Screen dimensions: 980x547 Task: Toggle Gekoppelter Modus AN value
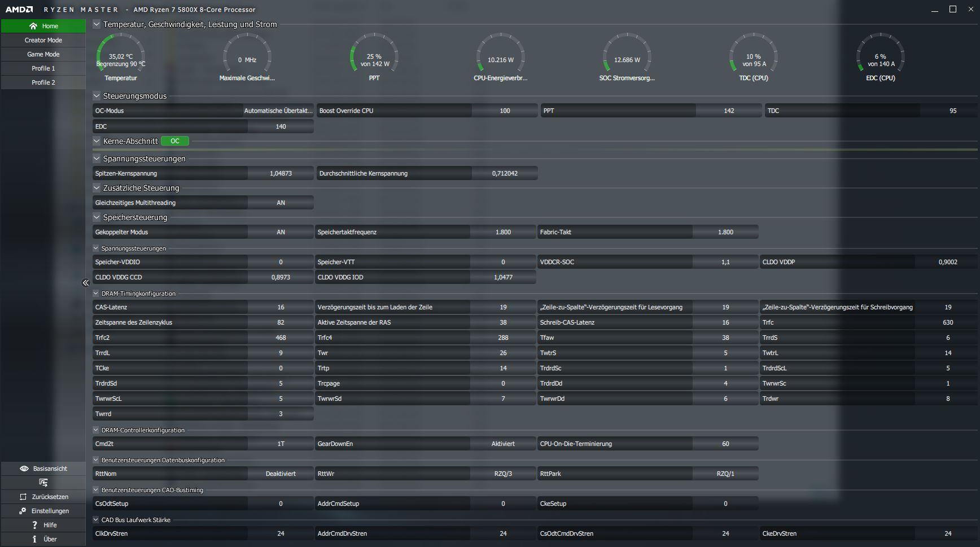coord(281,232)
